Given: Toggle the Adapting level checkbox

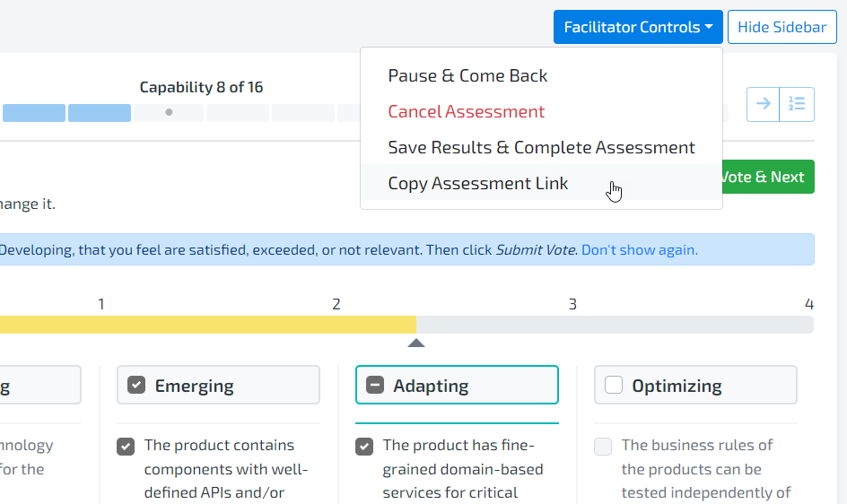Looking at the screenshot, I should [375, 386].
